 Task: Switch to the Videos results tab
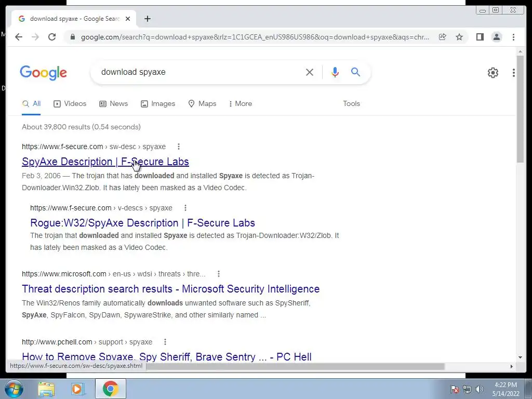coord(70,104)
